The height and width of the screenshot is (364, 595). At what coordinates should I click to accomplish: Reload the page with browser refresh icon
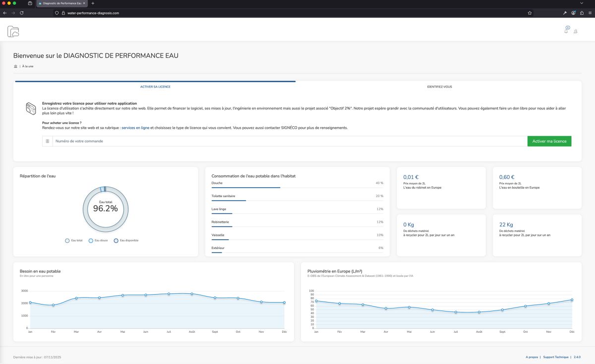(x=22, y=13)
